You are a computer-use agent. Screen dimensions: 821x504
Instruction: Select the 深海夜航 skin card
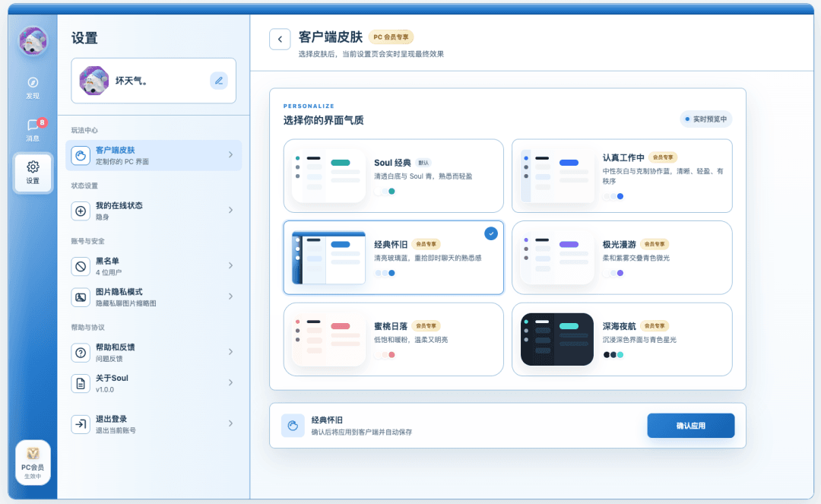(622, 339)
